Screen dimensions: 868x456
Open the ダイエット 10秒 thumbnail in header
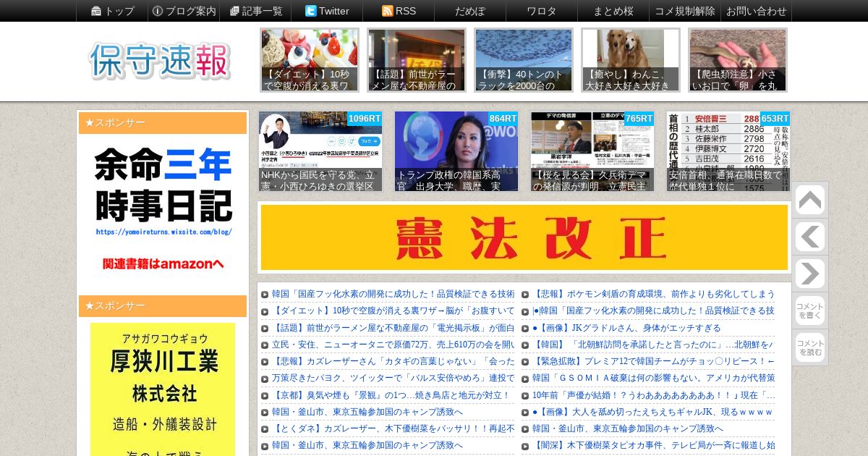(310, 60)
